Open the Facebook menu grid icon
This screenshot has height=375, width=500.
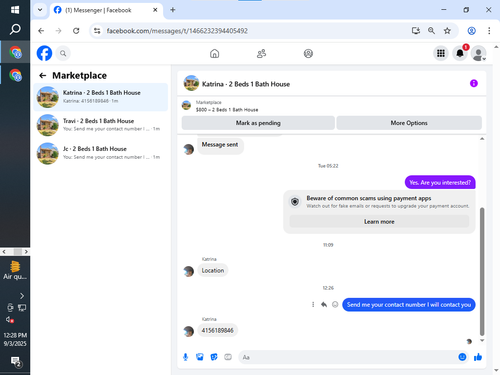pos(441,53)
